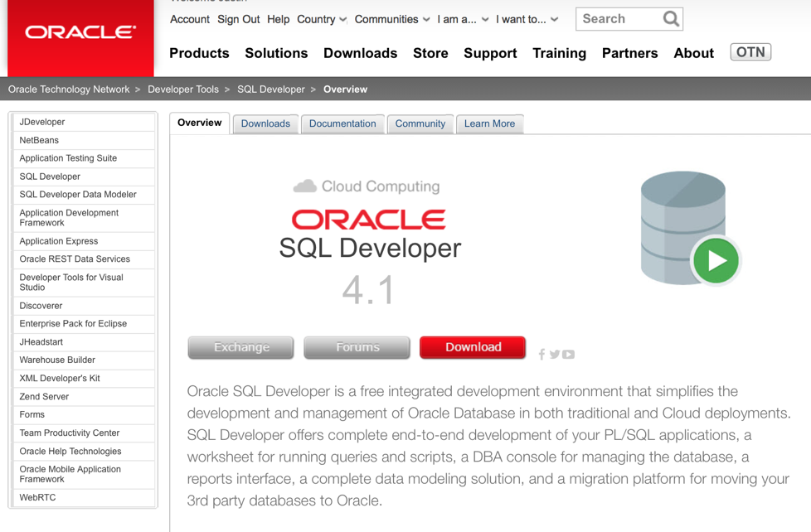Switch to the Community tab
Viewport: 811px width, 532px height.
[420, 124]
